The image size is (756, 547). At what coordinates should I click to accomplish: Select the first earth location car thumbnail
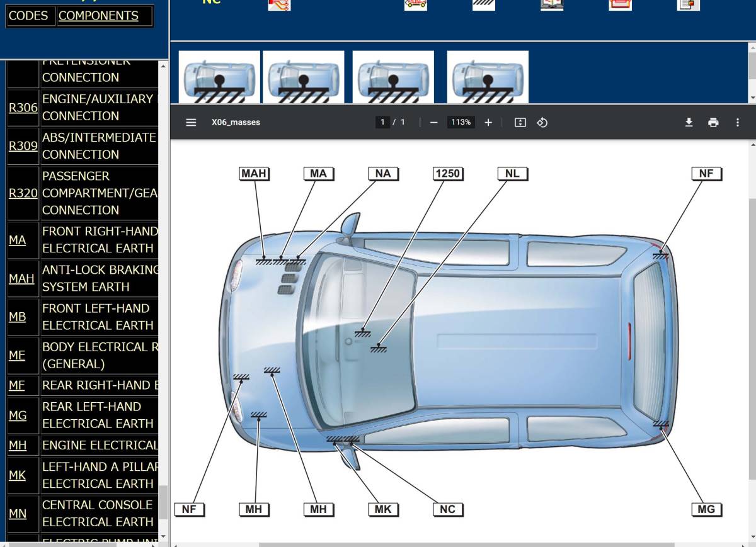click(219, 77)
